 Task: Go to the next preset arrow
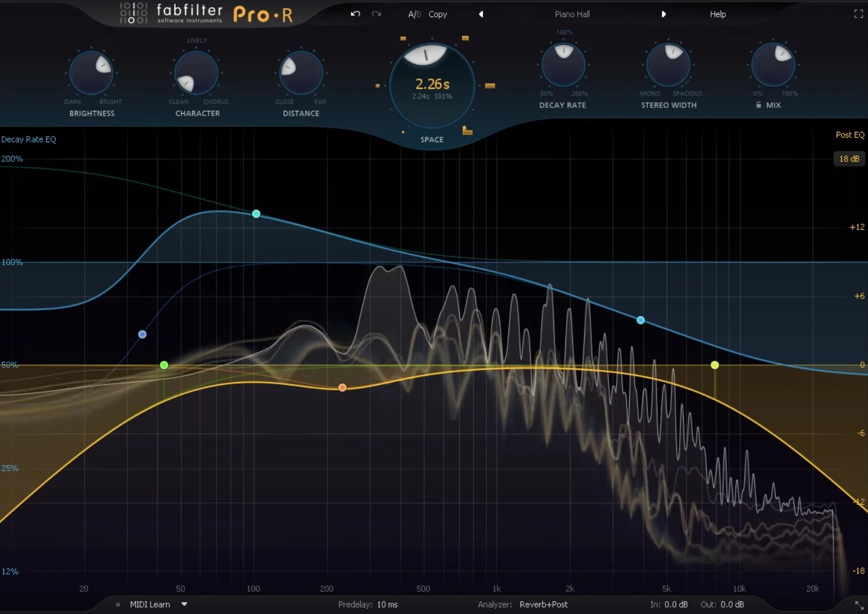coord(663,14)
